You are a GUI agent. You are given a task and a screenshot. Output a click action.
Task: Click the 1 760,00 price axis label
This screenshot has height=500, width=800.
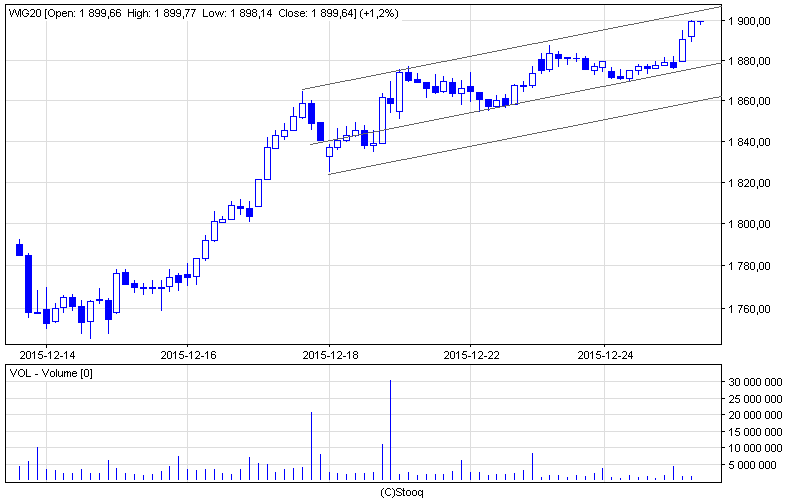point(749,309)
